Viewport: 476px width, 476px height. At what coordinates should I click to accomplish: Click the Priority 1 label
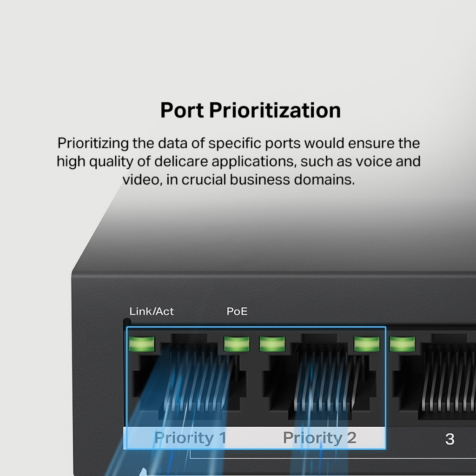190,438
